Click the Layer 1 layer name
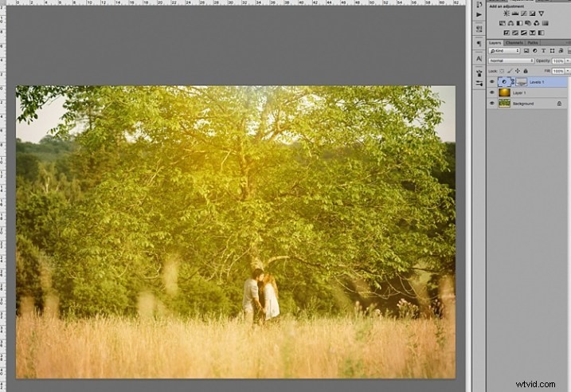The width and height of the screenshot is (571, 392). [519, 93]
